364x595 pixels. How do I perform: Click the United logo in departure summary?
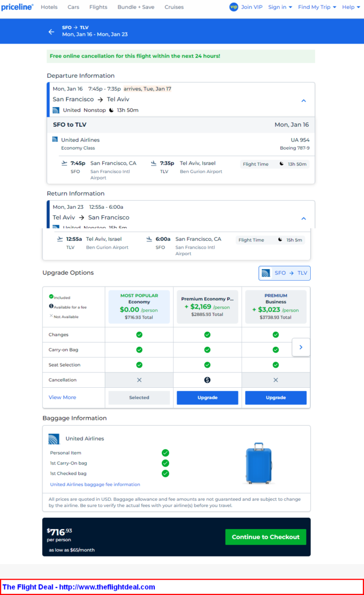[x=56, y=110]
